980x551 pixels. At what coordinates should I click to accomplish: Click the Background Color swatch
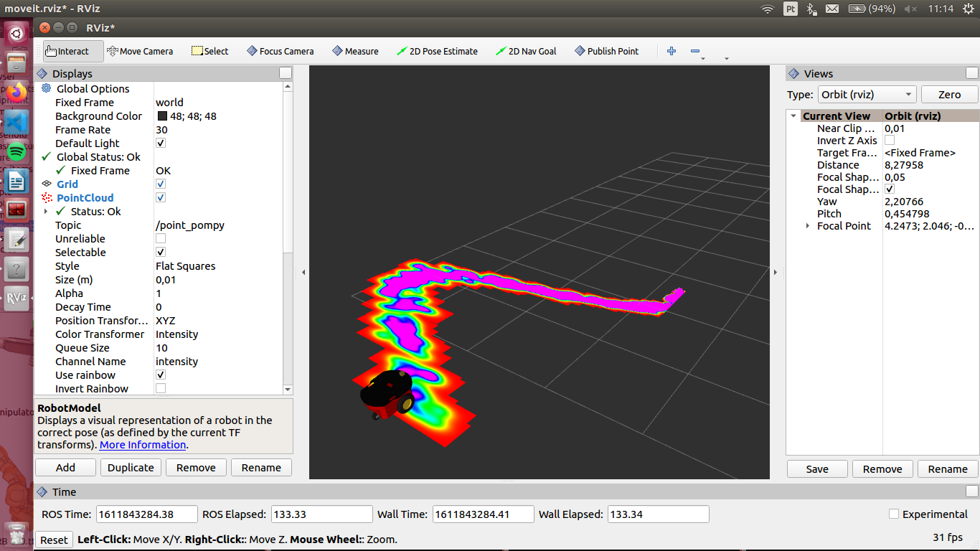coord(162,116)
